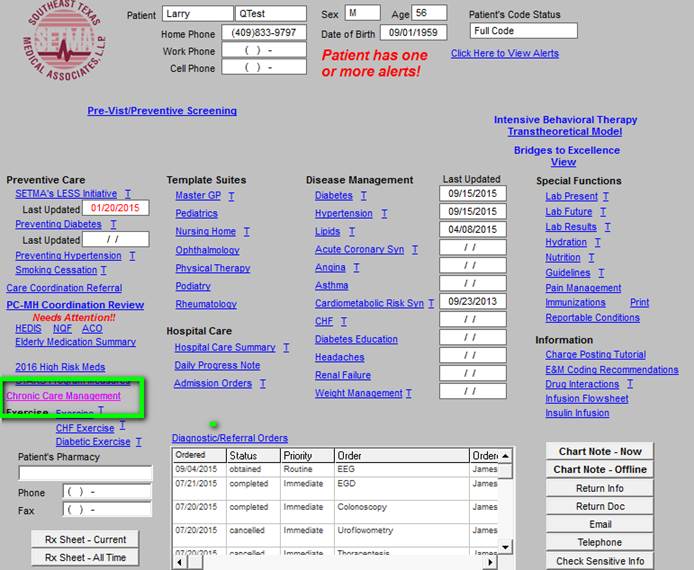Open the T link beside Hypertension
Image resolution: width=694 pixels, height=570 pixels.
coord(384,214)
